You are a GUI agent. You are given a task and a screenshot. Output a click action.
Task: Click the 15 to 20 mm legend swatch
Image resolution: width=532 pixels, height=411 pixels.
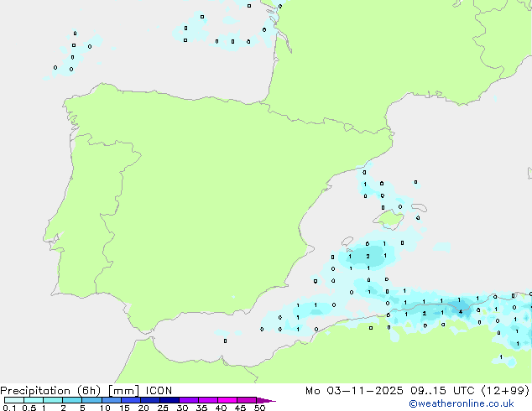click(130, 400)
